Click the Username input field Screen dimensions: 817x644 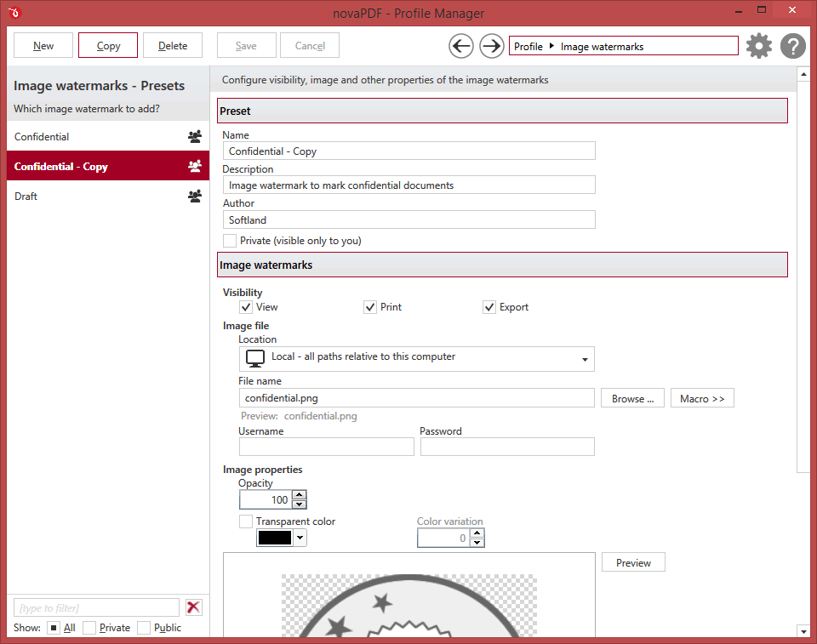click(x=326, y=447)
